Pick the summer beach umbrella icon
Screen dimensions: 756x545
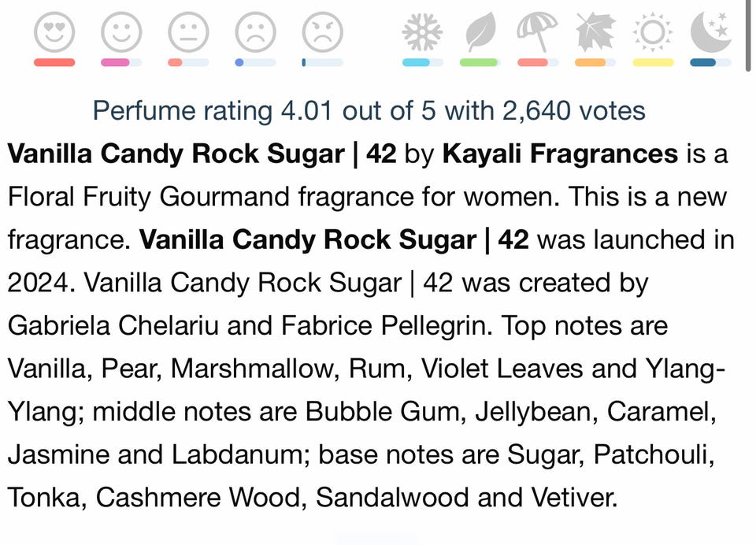(x=537, y=32)
